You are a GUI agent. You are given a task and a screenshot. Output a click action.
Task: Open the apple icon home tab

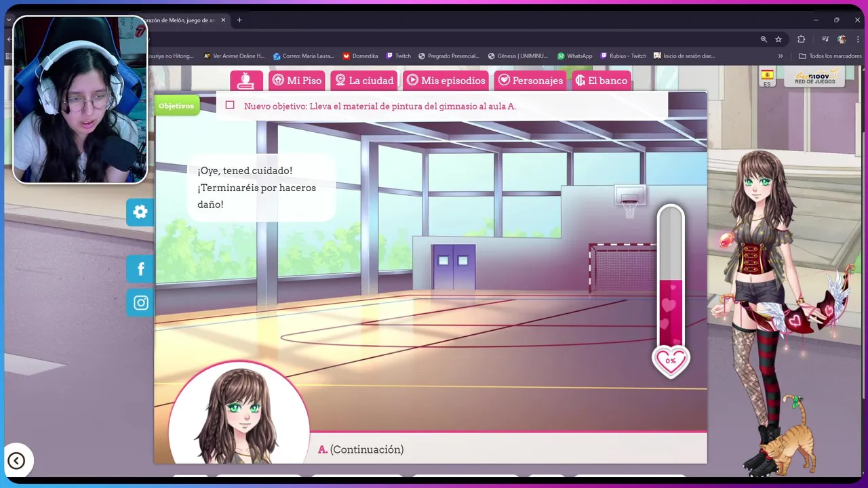(x=246, y=81)
